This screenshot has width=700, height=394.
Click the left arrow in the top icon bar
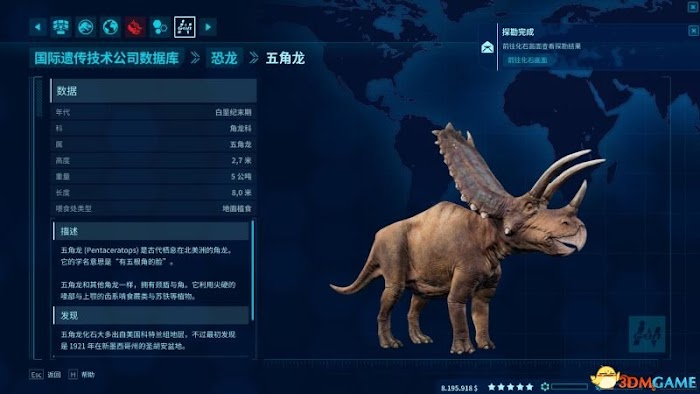[38, 27]
